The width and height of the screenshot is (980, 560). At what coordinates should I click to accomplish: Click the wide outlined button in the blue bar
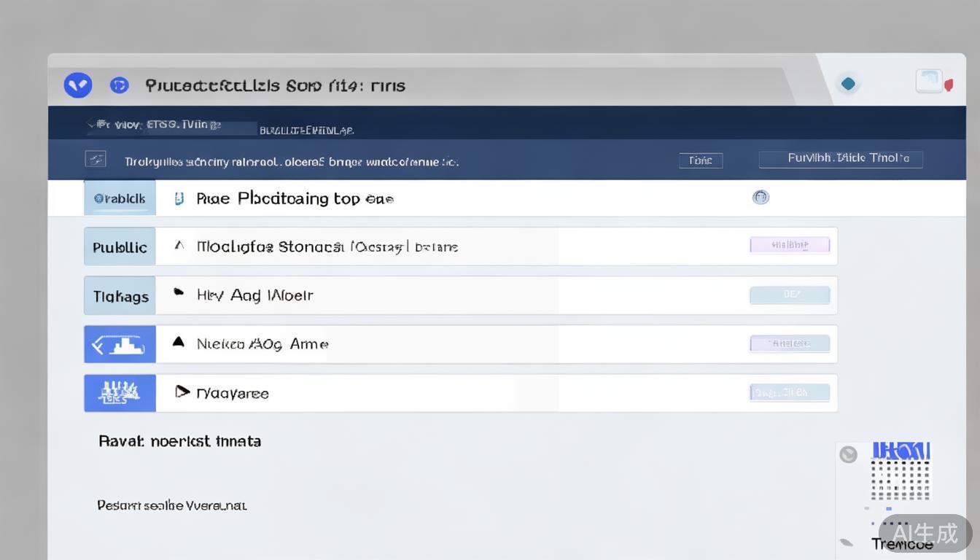[x=840, y=158]
